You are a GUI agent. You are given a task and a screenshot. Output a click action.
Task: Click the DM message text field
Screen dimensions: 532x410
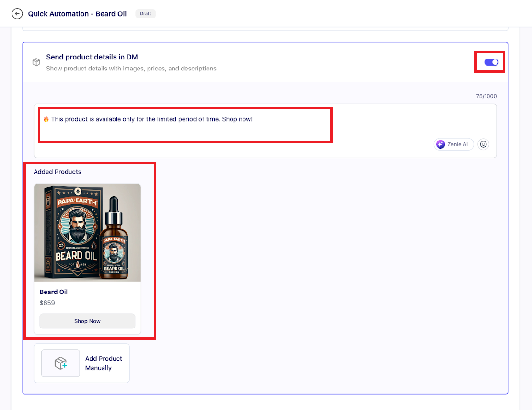point(265,130)
